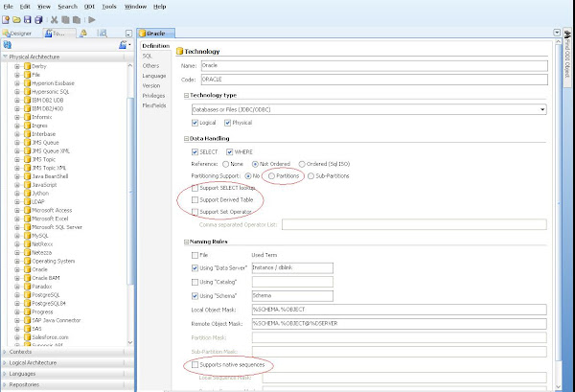Click the Save All toolbar icon
Image resolution: width=575 pixels, height=392 pixels.
pos(38,19)
